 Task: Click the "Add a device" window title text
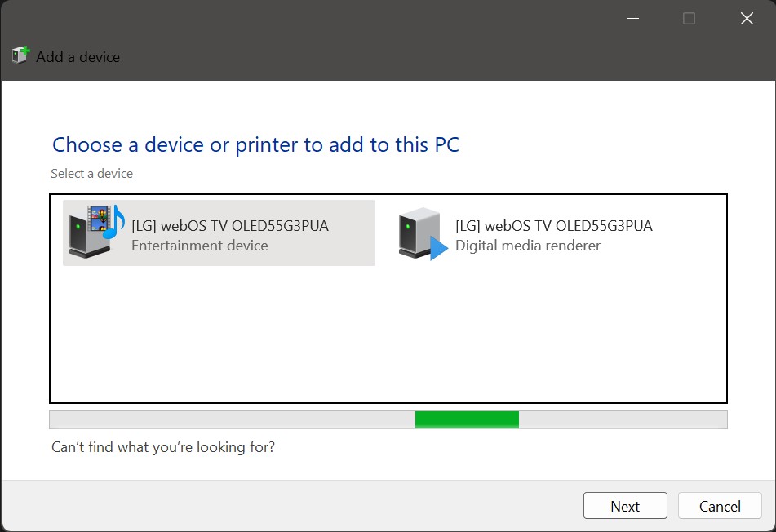tap(78, 57)
